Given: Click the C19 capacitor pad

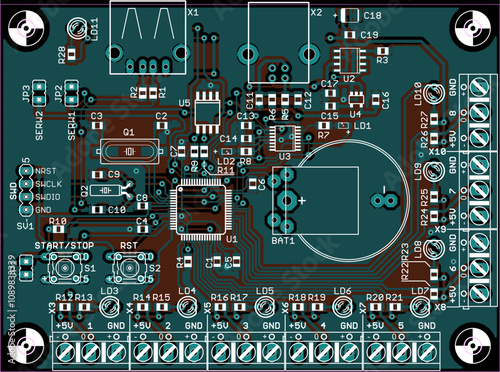Looking at the screenshot, I should click(x=350, y=34).
